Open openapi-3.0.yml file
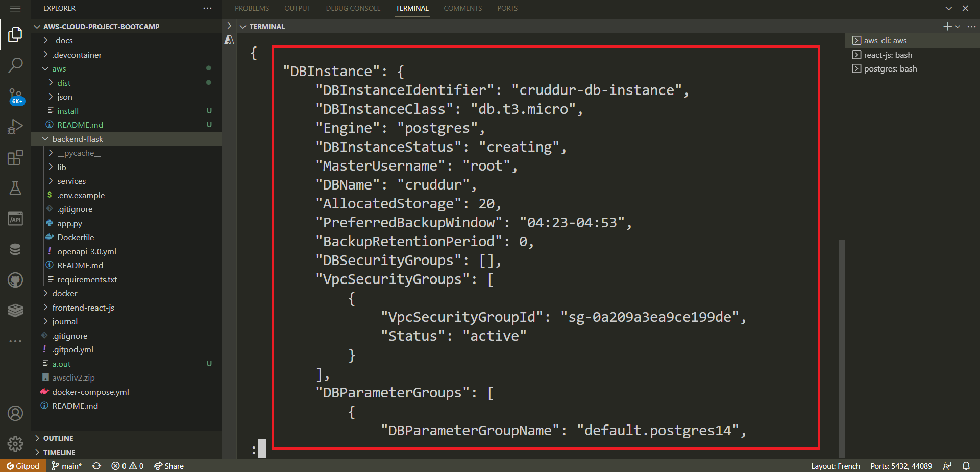The height and width of the screenshot is (472, 980). tap(127, 251)
